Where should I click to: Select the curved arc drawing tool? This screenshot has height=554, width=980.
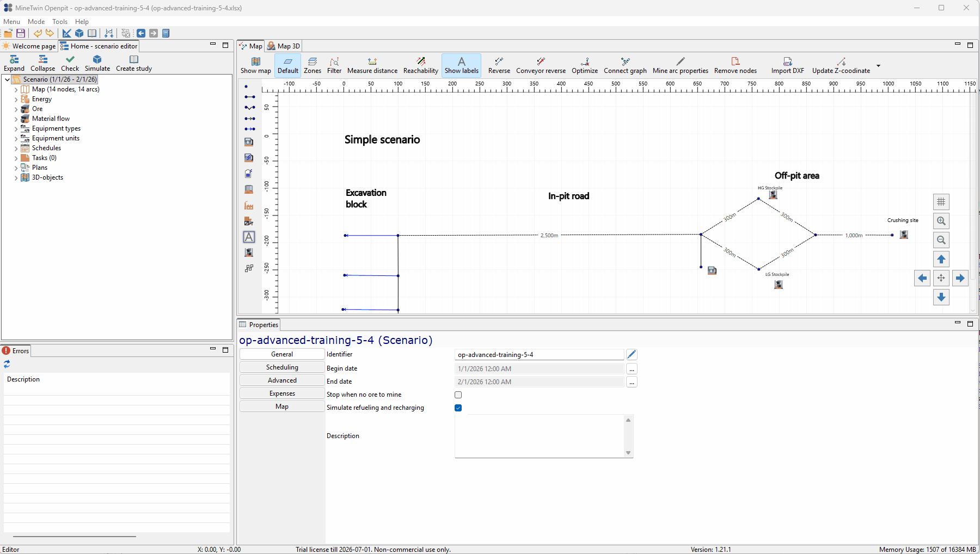(x=249, y=108)
